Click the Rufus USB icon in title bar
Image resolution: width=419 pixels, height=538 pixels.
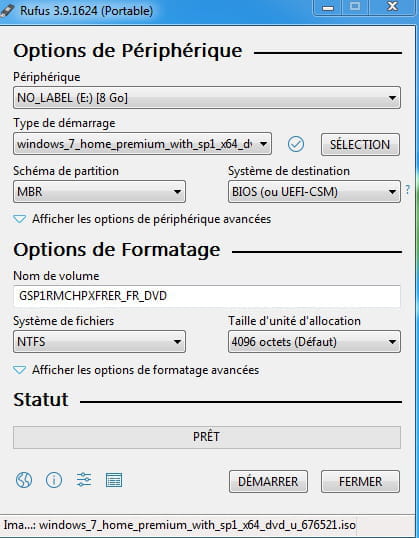7,11
